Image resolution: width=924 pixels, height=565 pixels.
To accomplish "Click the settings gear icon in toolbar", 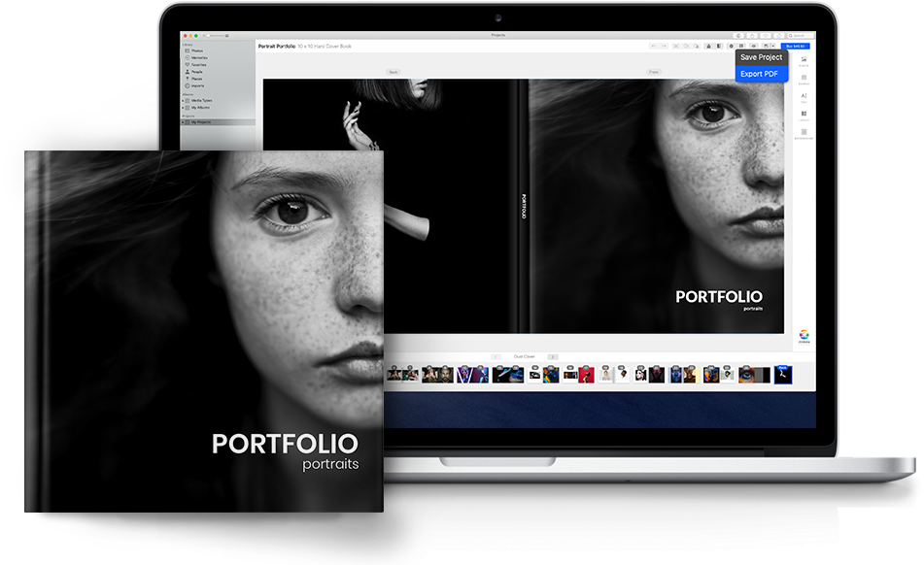I will point(731,46).
